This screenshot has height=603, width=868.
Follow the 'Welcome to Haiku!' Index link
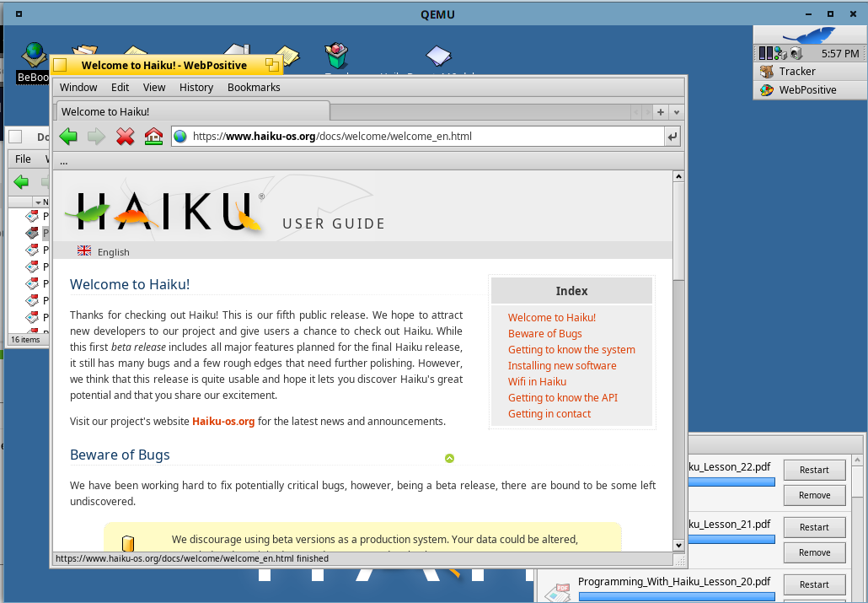552,318
